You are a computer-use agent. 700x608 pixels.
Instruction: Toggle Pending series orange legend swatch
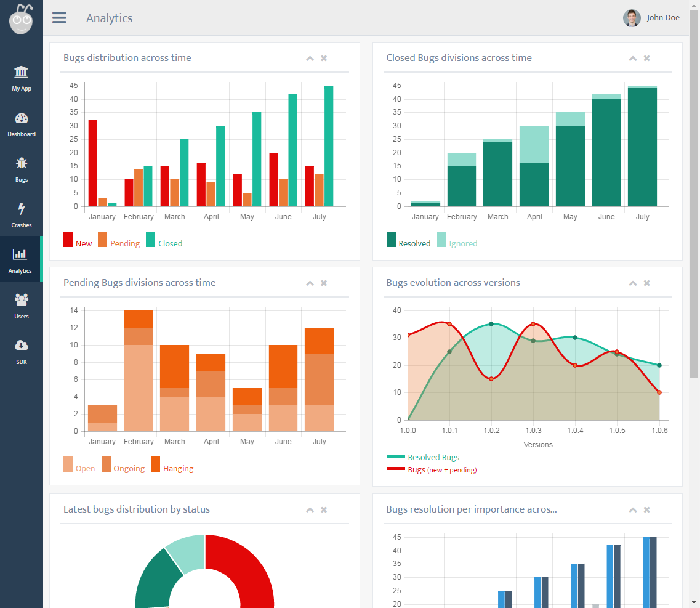click(x=103, y=239)
